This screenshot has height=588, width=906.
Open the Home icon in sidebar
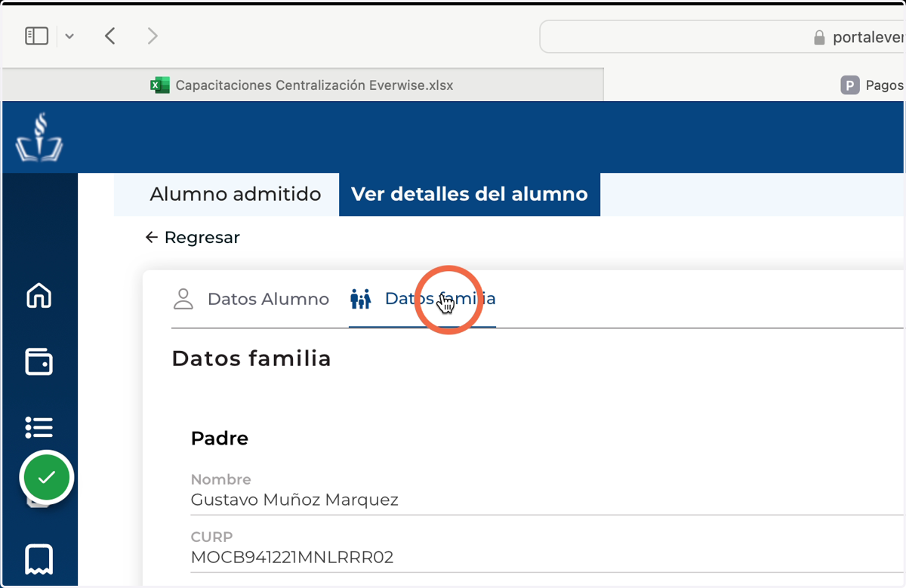point(39,296)
